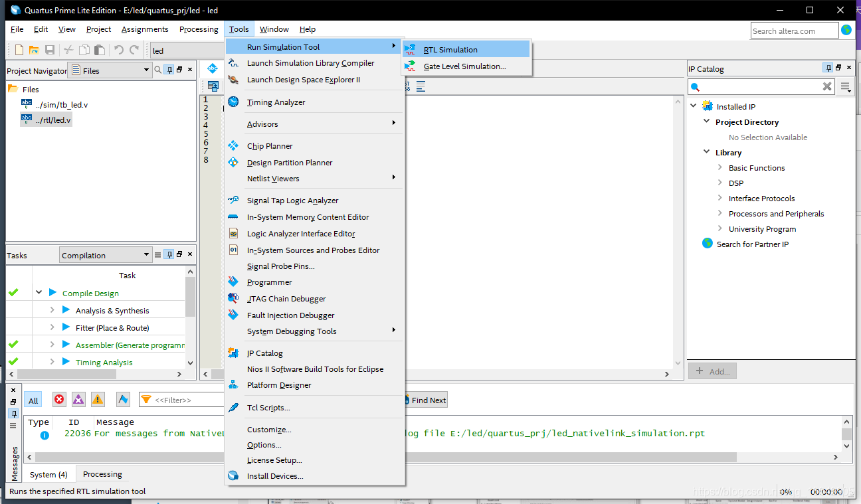Expand Analysis & Synthesis task
Screen dimensions: 861x504
(52, 310)
